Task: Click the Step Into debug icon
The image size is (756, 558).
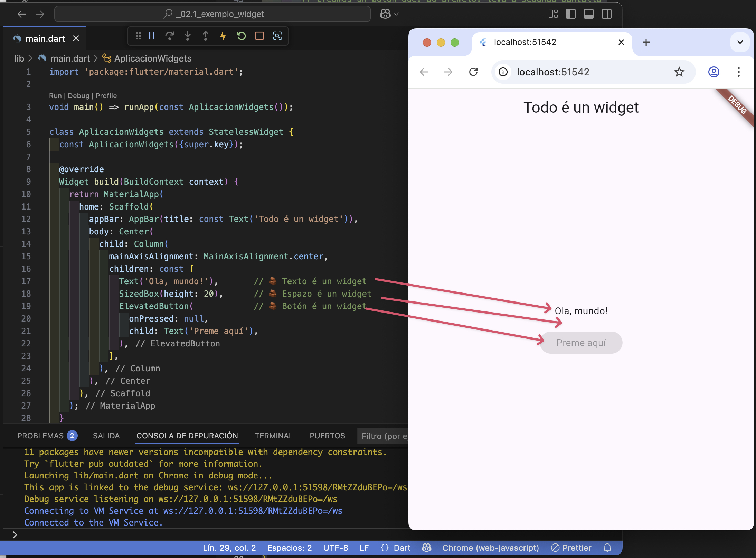Action: (188, 36)
